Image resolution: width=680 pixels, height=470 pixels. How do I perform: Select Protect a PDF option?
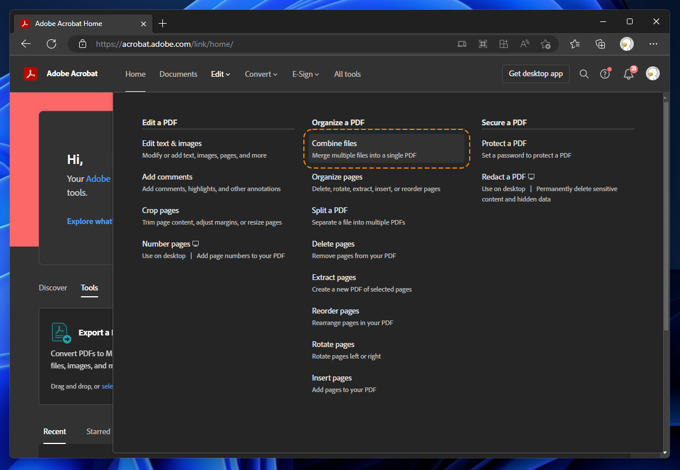[x=504, y=144]
